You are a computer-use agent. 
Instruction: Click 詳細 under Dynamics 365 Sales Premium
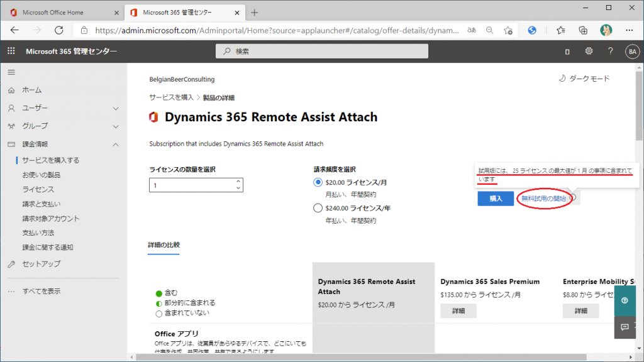[458, 310]
